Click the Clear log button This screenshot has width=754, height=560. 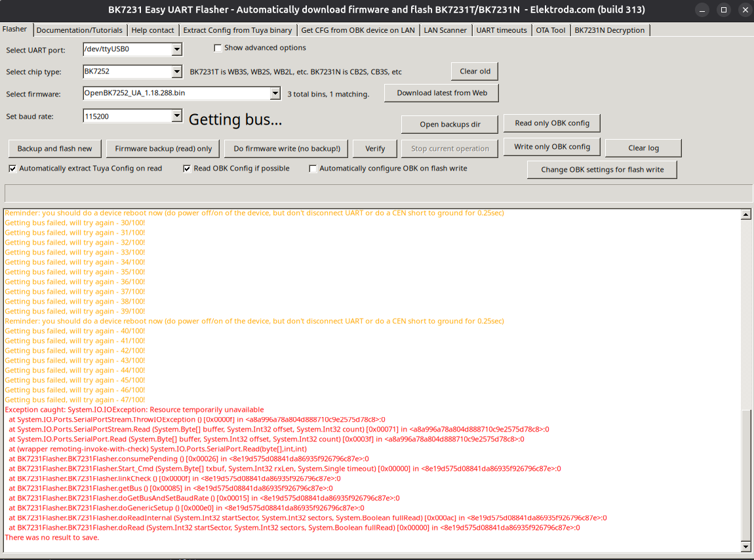(643, 148)
